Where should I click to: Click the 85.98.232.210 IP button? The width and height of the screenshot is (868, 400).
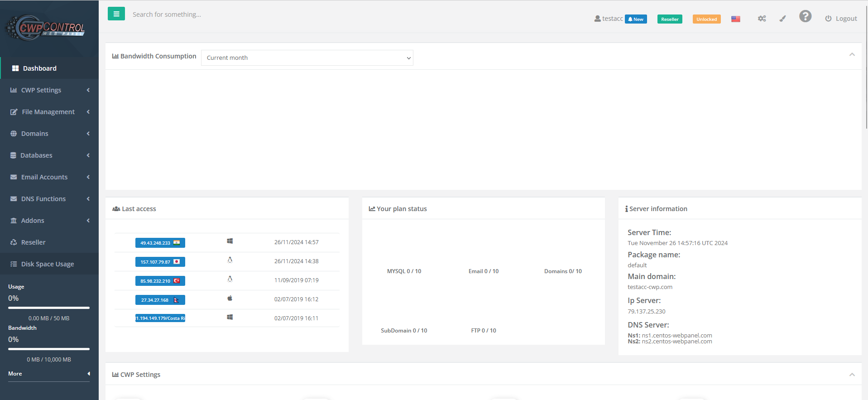pyautogui.click(x=160, y=281)
